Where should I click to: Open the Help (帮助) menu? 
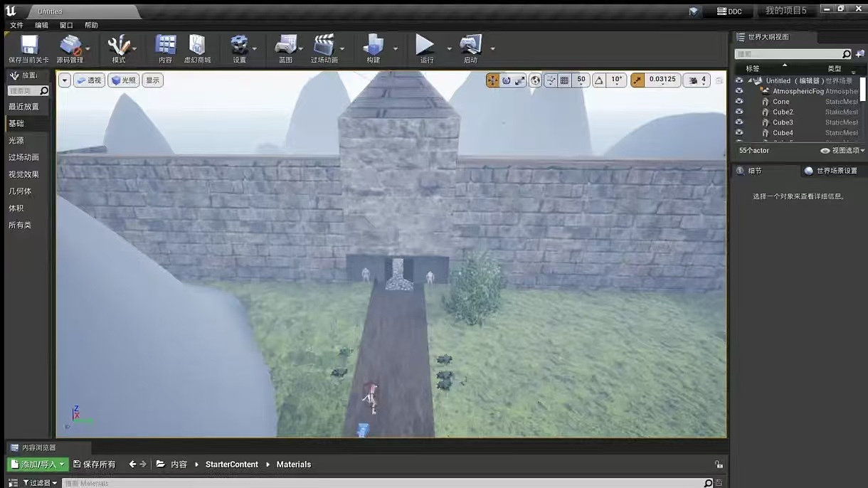coord(91,25)
